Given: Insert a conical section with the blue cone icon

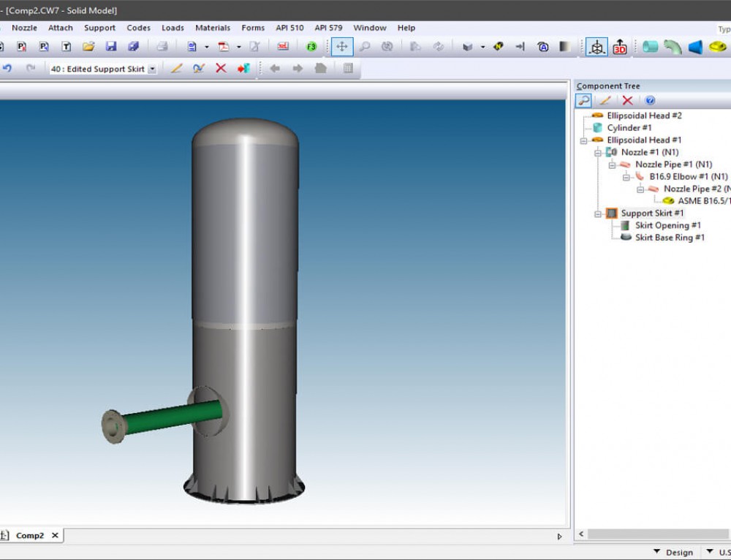Looking at the screenshot, I should pos(696,47).
